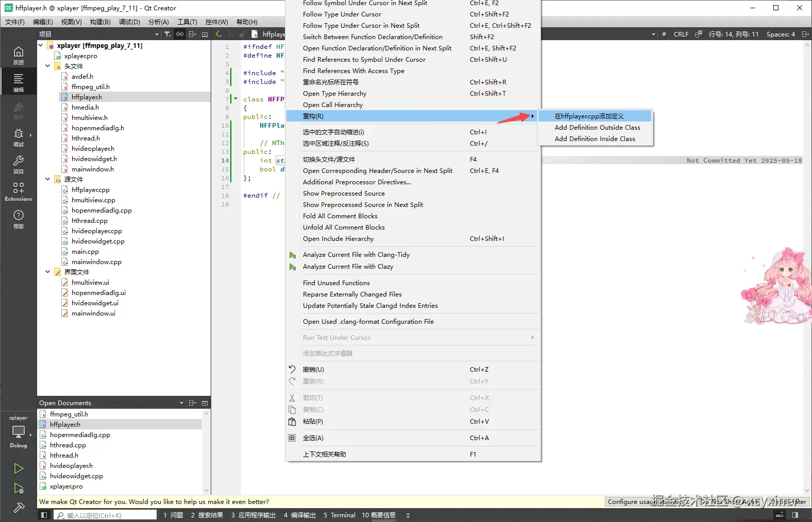Open the Help mode icon

point(19,218)
